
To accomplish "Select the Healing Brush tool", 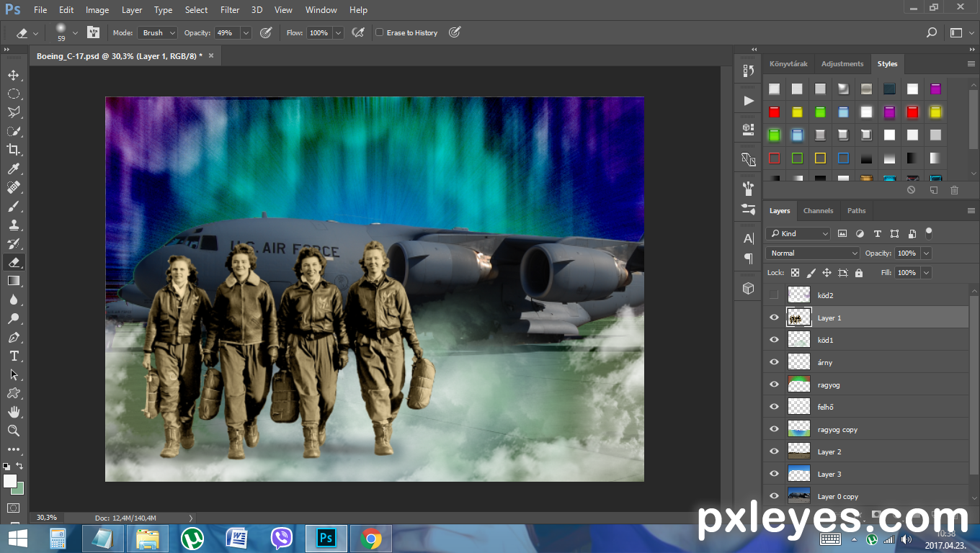I will 14,187.
